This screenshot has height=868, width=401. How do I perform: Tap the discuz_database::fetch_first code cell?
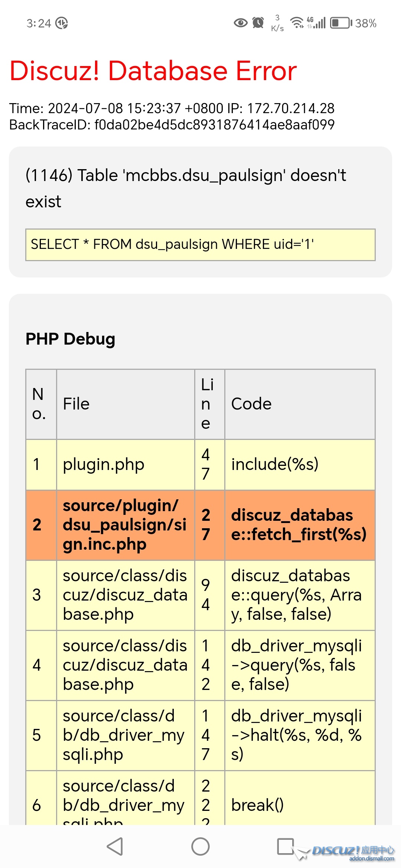299,525
